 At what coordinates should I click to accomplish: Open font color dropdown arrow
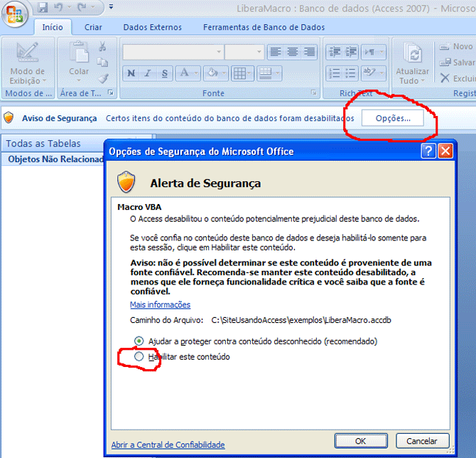click(x=196, y=73)
